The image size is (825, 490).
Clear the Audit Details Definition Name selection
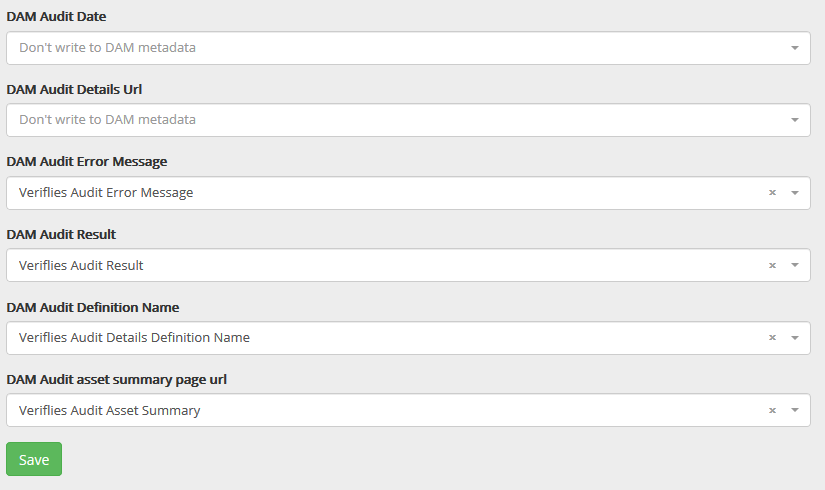(772, 338)
